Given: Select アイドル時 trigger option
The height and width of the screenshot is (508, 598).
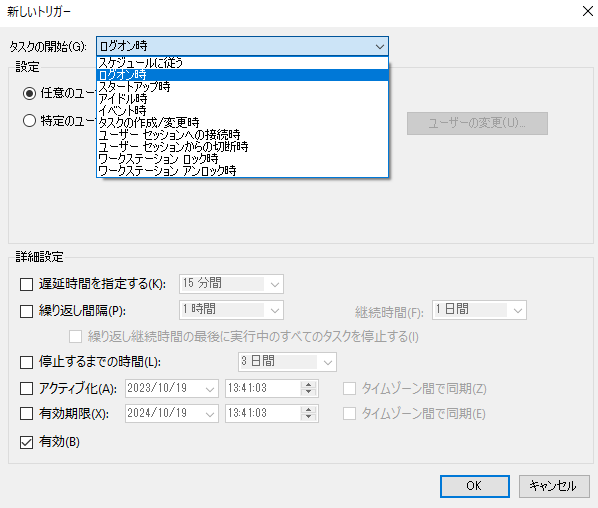Looking at the screenshot, I should point(243,99).
